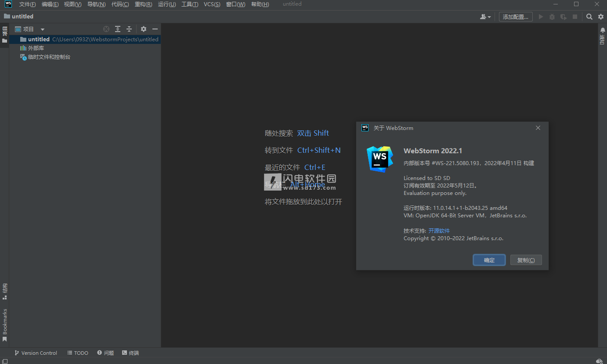The image size is (607, 364).
Task: Click the Run play icon in the toolbar
Action: pyautogui.click(x=541, y=17)
